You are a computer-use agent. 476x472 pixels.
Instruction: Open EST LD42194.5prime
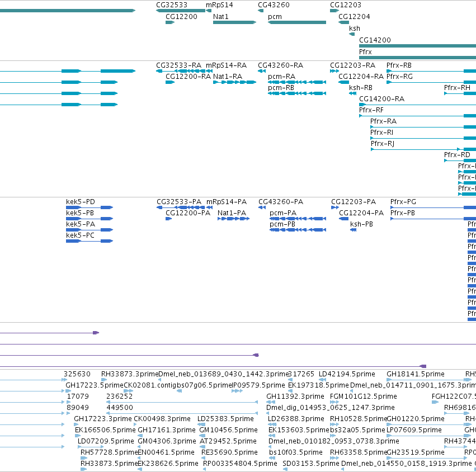(x=347, y=374)
